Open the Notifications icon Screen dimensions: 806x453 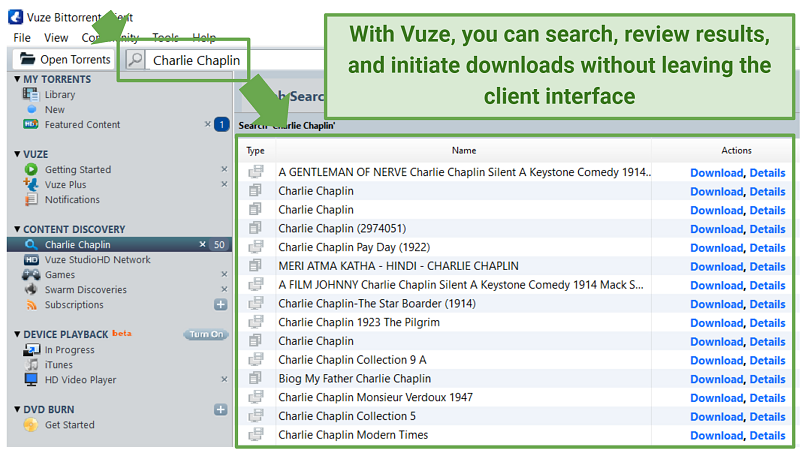click(x=31, y=200)
